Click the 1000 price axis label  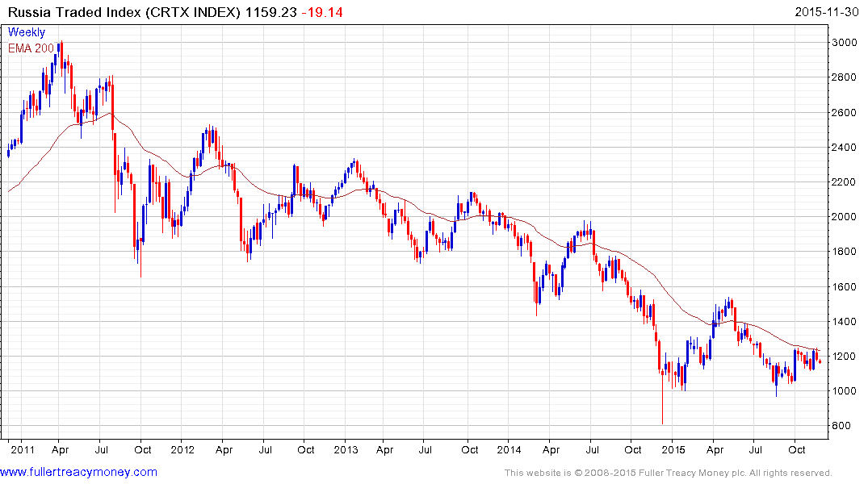click(x=845, y=391)
